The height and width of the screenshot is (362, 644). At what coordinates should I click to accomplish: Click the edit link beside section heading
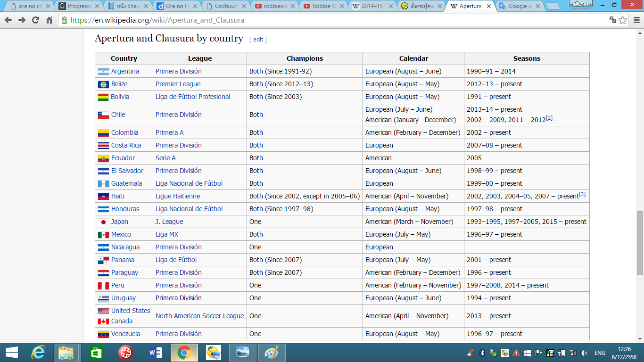pyautogui.click(x=258, y=40)
